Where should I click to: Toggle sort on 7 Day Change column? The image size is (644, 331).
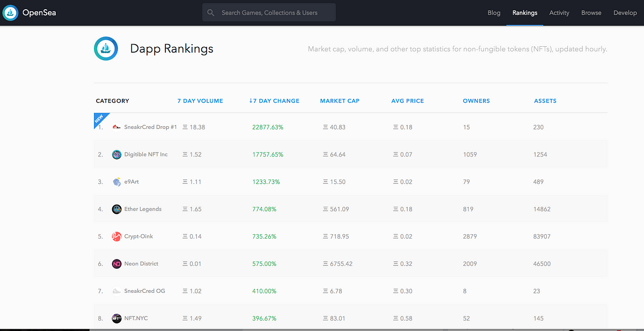pos(274,101)
